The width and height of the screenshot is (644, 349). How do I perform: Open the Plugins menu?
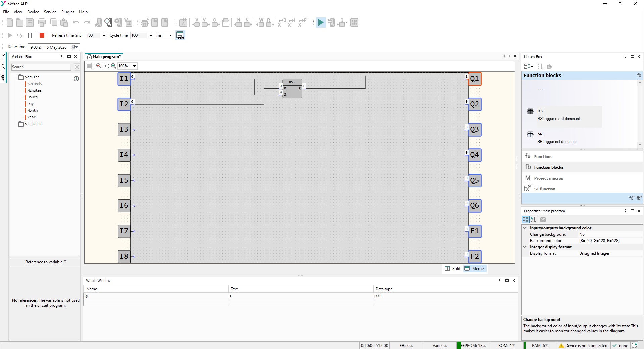(x=68, y=12)
